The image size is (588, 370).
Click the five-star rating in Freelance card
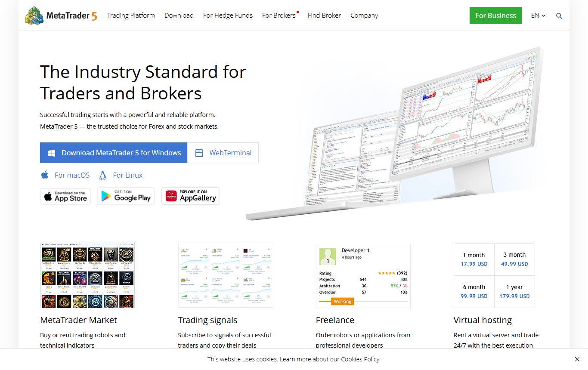[387, 273]
